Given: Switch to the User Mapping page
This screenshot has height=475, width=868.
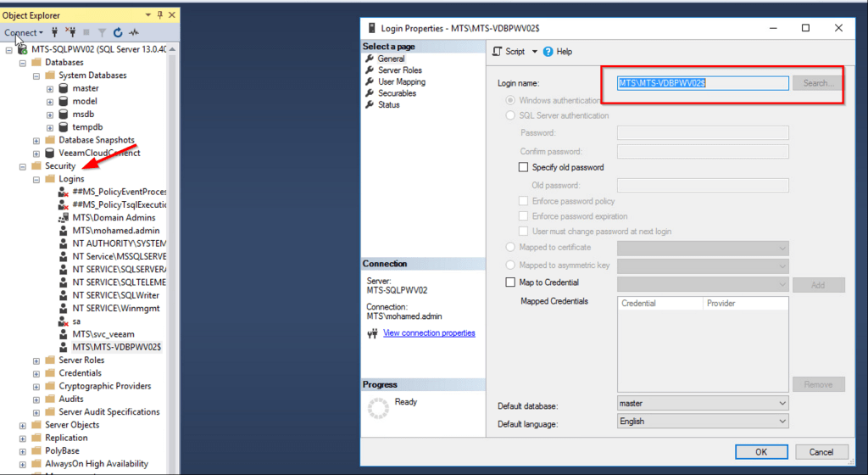Looking at the screenshot, I should (402, 82).
